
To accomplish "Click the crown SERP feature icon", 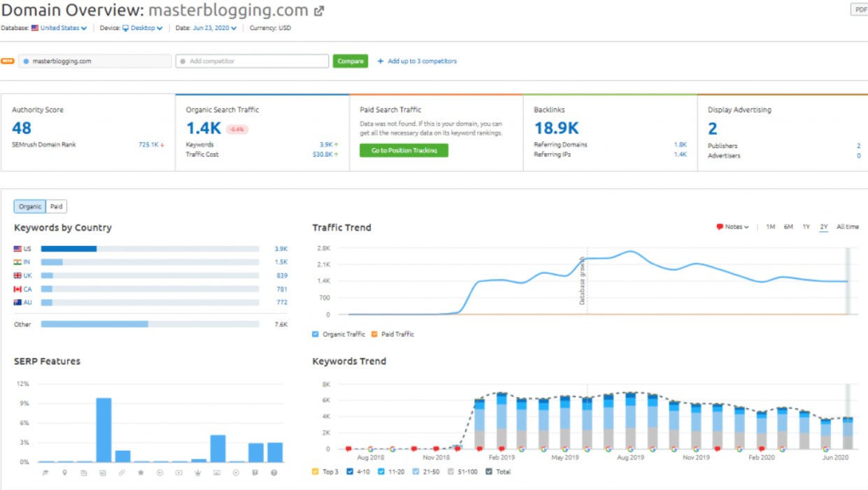I will pos(199,473).
